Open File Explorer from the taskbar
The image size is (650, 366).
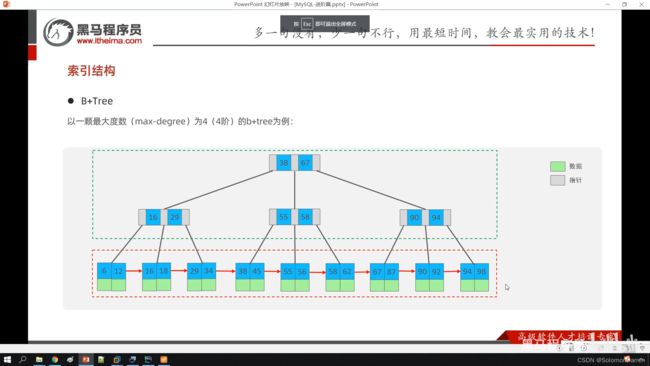pos(39,359)
